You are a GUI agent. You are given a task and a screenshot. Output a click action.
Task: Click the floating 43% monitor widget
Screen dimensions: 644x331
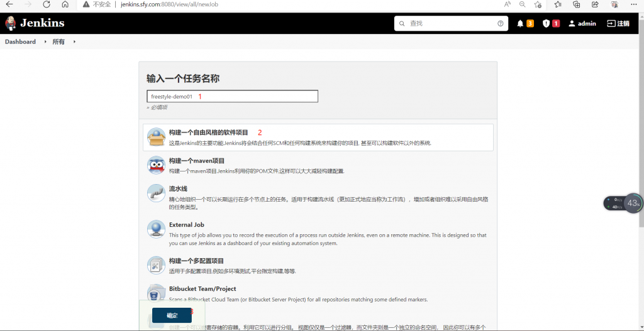pyautogui.click(x=622, y=203)
